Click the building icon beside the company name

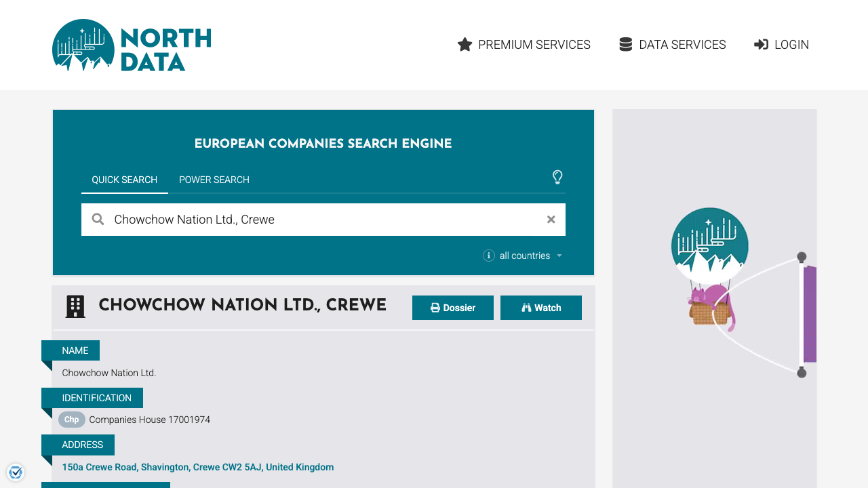tap(75, 306)
